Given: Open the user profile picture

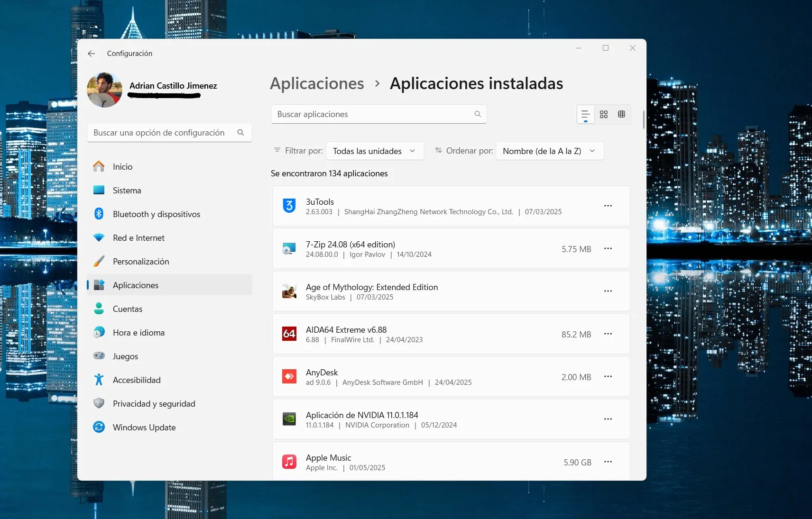Looking at the screenshot, I should tap(105, 90).
